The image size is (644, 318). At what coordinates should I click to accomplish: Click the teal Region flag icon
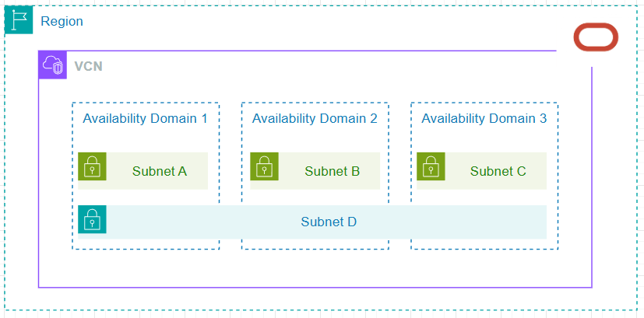19,20
